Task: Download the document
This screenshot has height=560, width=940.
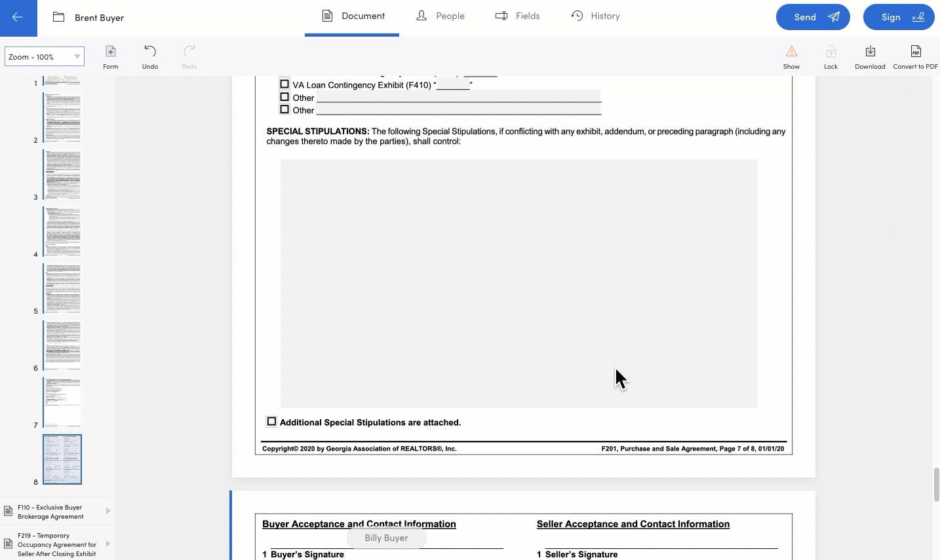Action: pyautogui.click(x=870, y=57)
